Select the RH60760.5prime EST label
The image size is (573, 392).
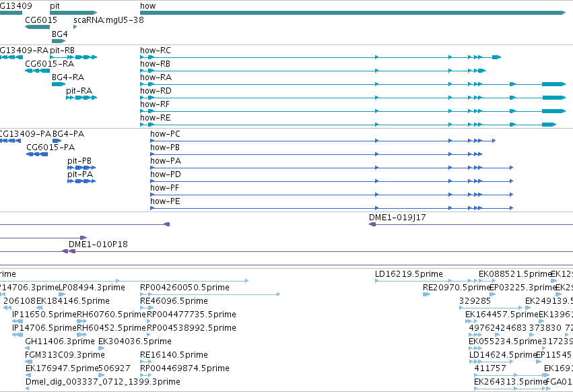112,315
